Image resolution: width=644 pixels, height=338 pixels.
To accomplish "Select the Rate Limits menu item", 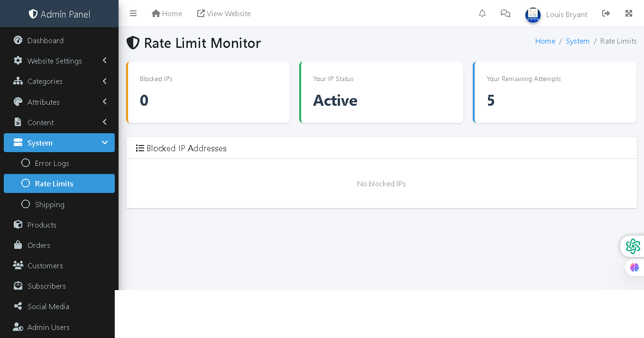I will pyautogui.click(x=54, y=183).
